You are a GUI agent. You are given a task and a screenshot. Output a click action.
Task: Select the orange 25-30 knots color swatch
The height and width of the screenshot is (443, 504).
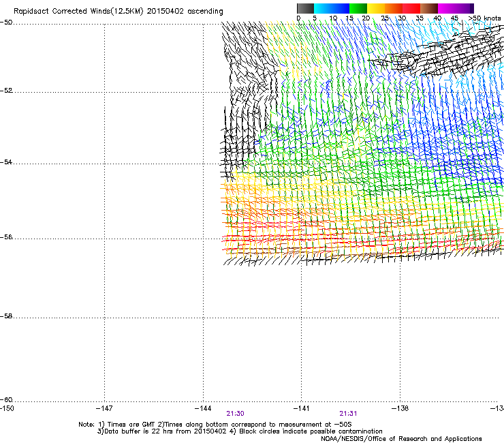click(394, 8)
